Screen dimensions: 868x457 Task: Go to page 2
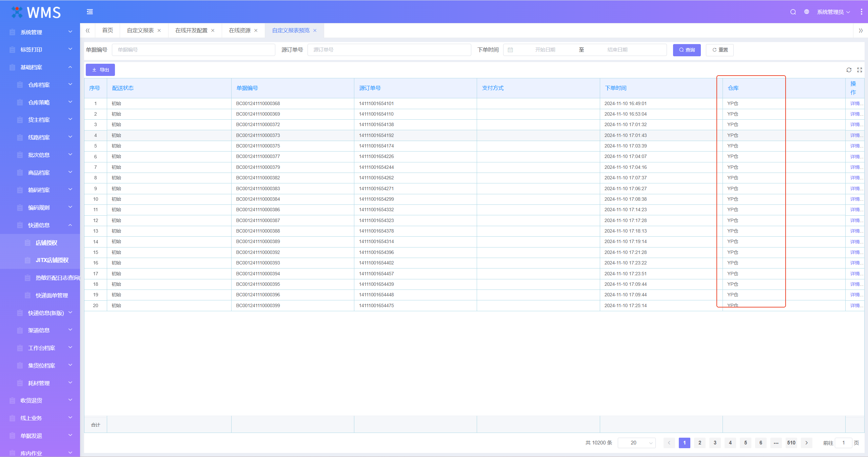pyautogui.click(x=700, y=443)
